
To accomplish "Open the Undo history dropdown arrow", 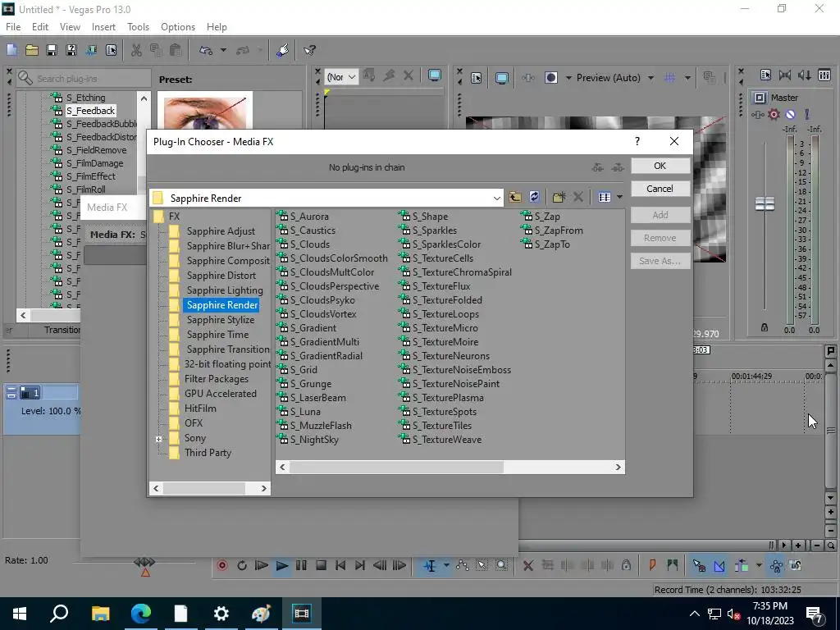I will 223,50.
